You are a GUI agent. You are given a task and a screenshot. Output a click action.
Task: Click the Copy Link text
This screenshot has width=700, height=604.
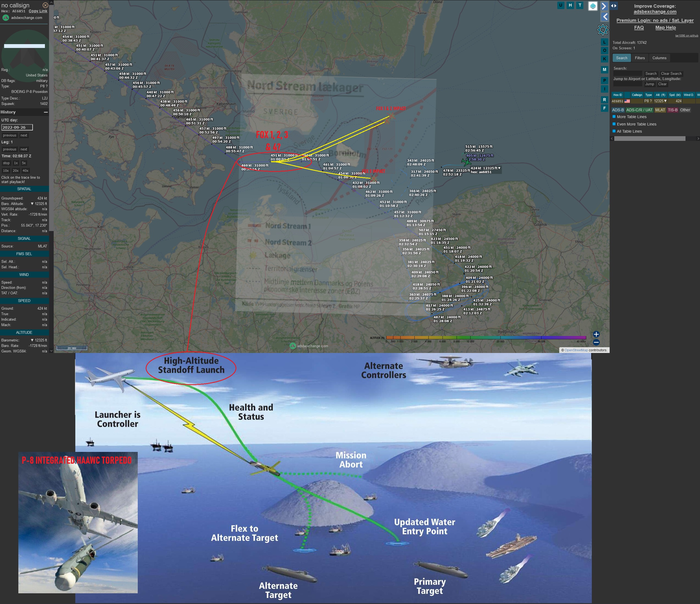(38, 11)
